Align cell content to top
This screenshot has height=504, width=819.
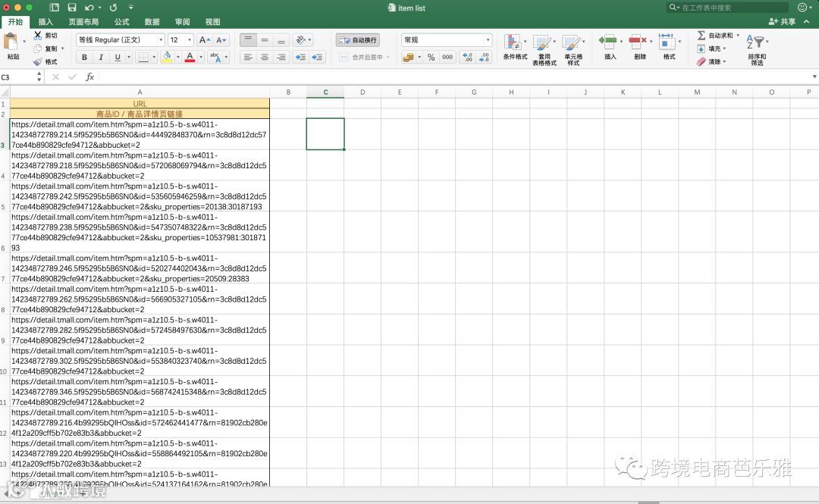[x=248, y=39]
